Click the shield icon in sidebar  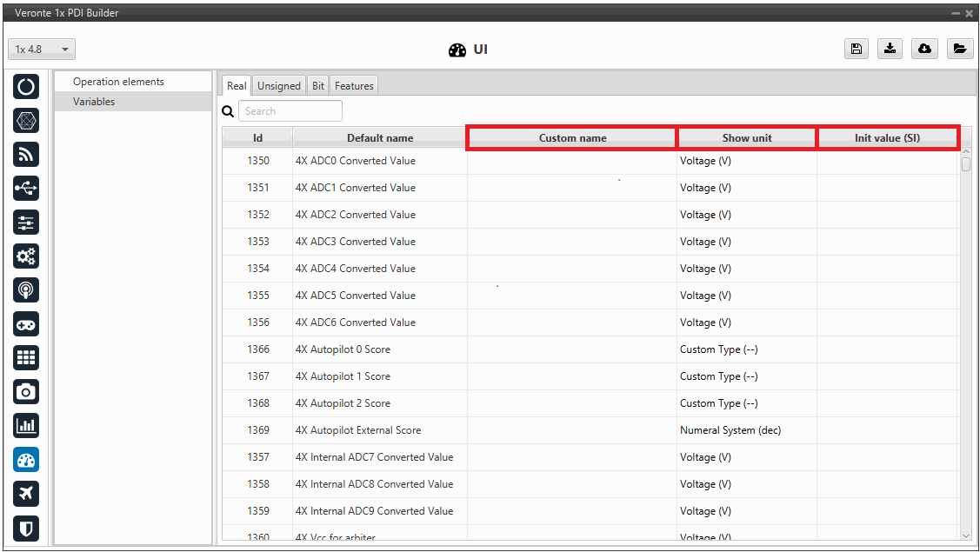[x=26, y=528]
